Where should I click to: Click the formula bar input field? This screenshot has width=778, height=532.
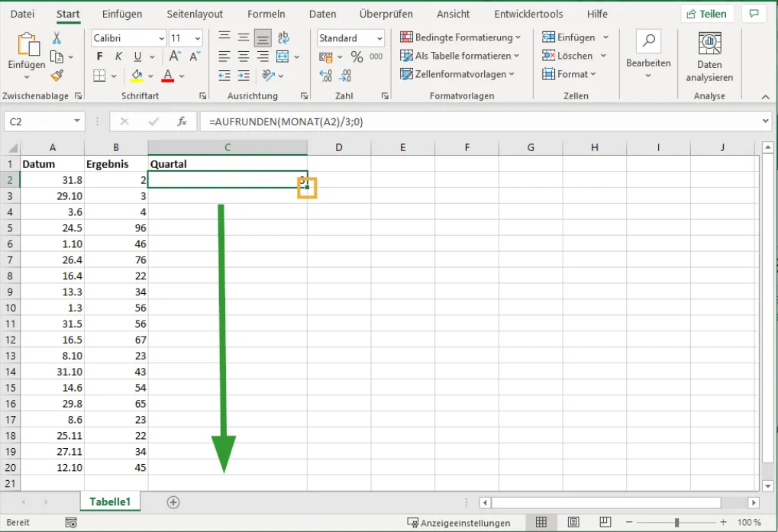481,121
